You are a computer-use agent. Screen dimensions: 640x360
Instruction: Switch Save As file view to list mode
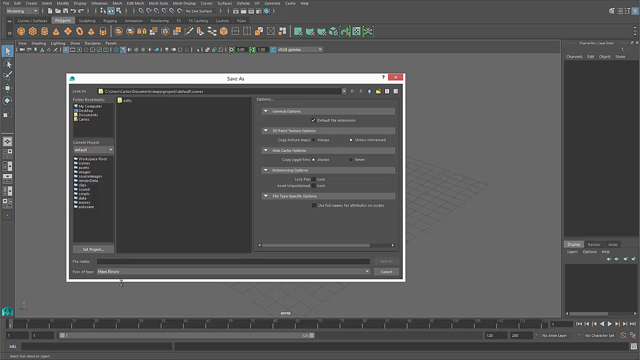pos(387,91)
